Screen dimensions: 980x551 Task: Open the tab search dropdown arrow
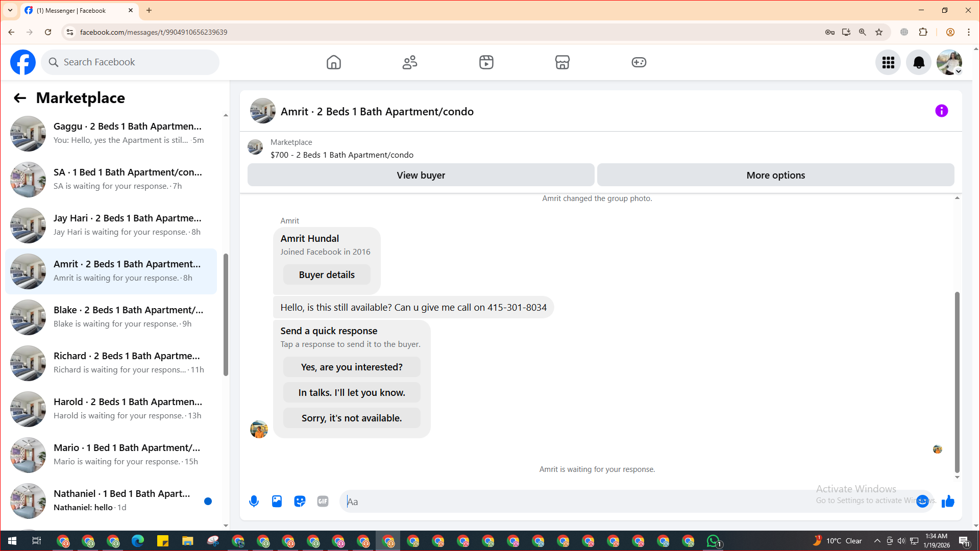(x=10, y=10)
